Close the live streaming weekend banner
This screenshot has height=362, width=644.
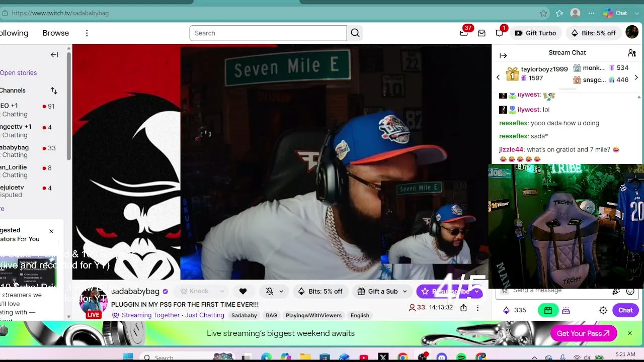point(629,333)
